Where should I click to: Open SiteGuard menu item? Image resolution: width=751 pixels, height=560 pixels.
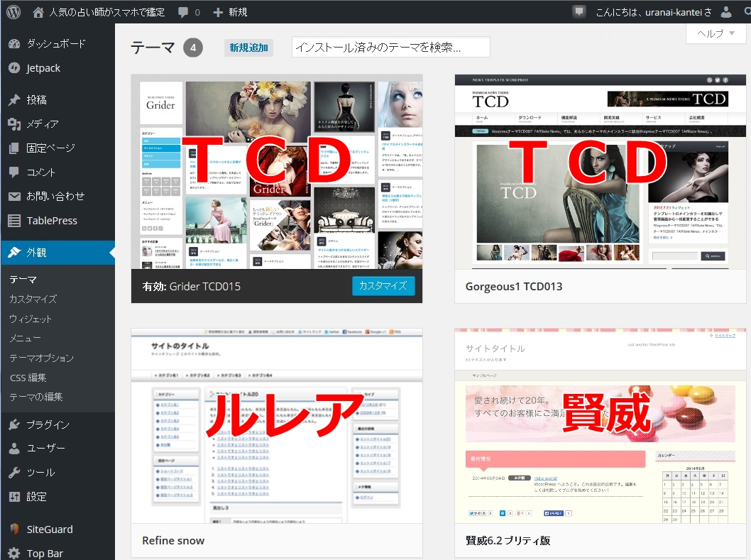click(57, 529)
